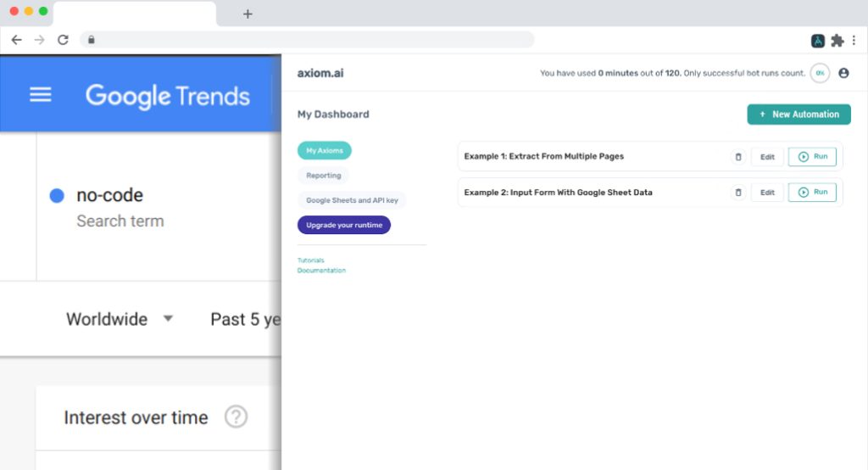
Task: Select the active browser tab
Action: [x=135, y=14]
